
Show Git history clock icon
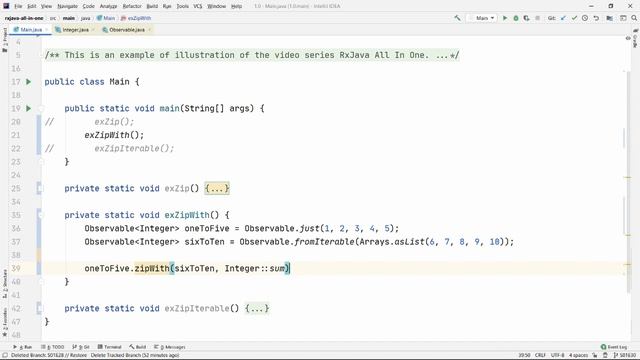coord(585,18)
